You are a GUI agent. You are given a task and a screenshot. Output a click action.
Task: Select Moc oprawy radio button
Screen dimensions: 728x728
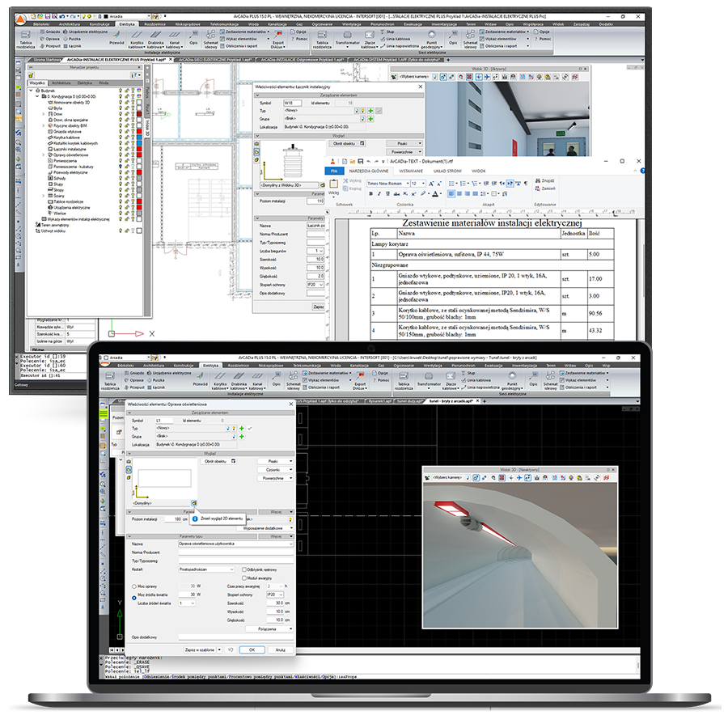point(134,586)
